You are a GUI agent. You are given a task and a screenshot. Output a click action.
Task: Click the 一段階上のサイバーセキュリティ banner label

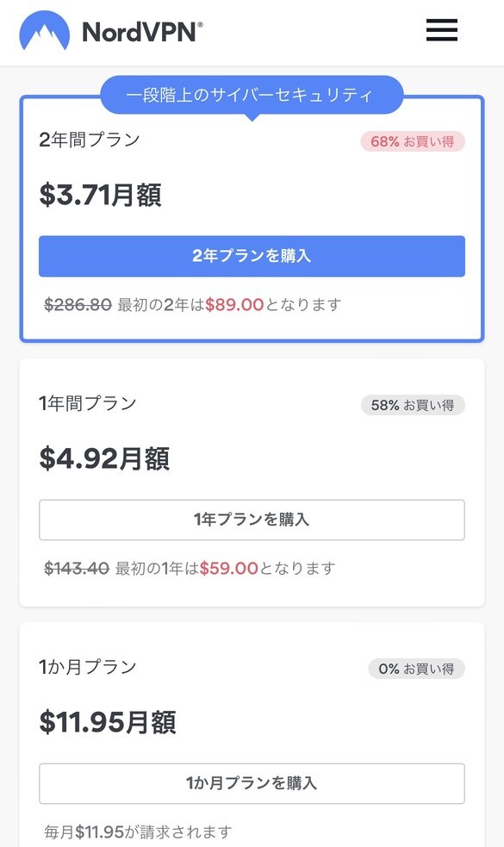click(250, 95)
